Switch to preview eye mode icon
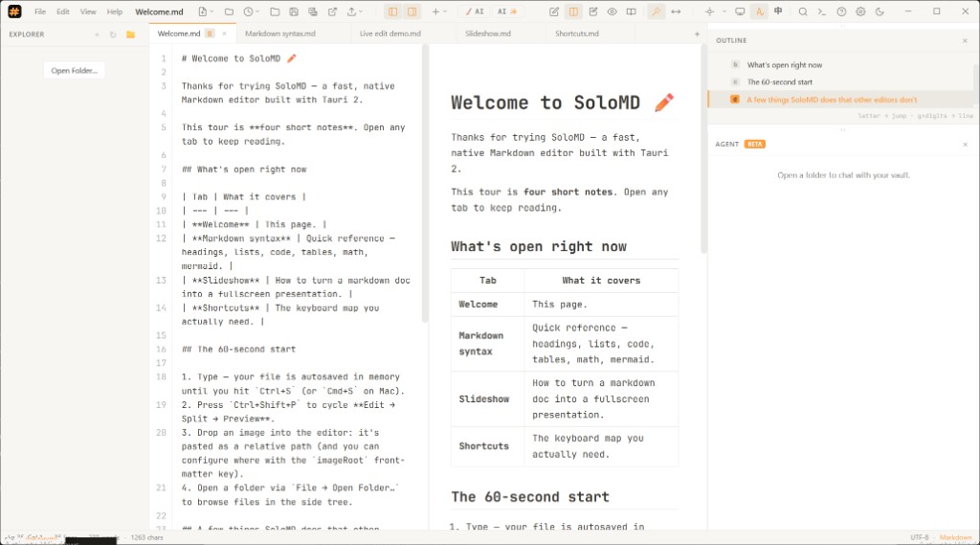 click(x=612, y=11)
